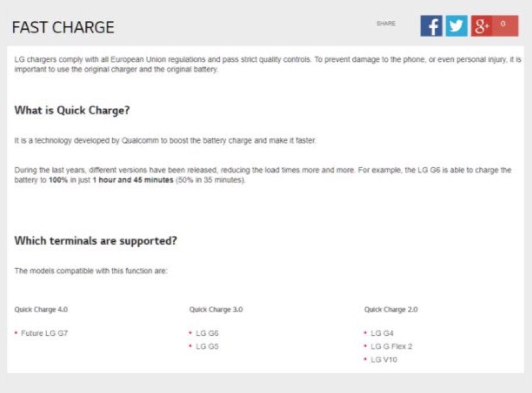Viewport: 532px width, 393px height.
Task: Select the 'What is Quick Charge?' heading
Action: click(x=72, y=110)
